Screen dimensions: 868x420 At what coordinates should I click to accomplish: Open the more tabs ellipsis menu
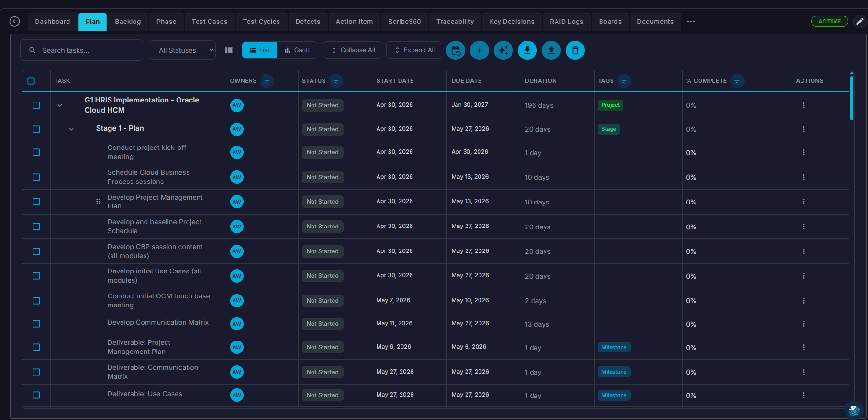pyautogui.click(x=691, y=22)
